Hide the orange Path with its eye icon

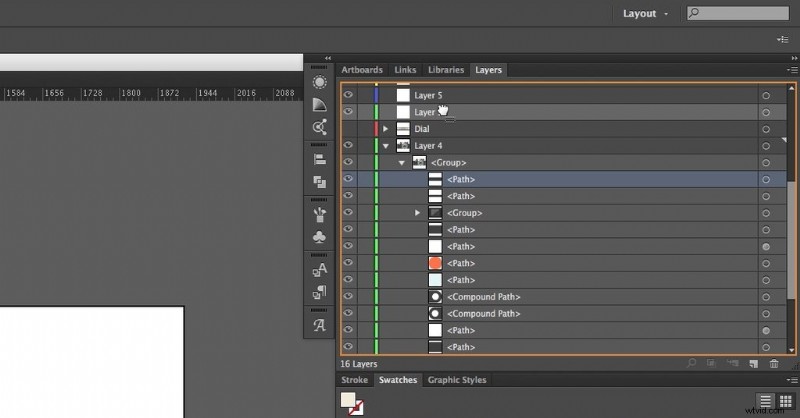pos(348,262)
